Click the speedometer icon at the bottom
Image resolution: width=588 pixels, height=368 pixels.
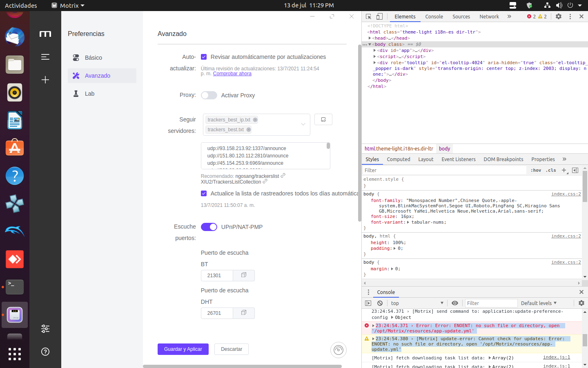(339, 350)
